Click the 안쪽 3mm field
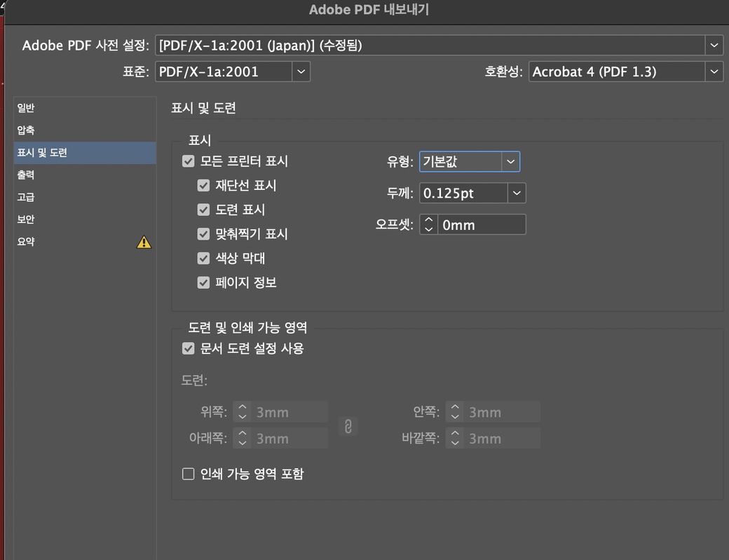Viewport: 729px width, 560px height. click(x=502, y=411)
